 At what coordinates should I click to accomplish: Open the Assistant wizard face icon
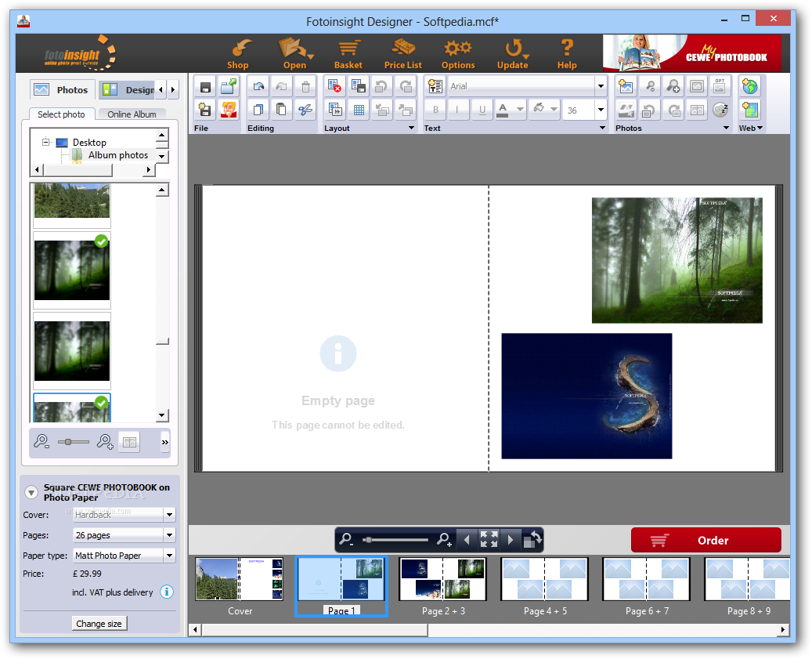click(229, 110)
